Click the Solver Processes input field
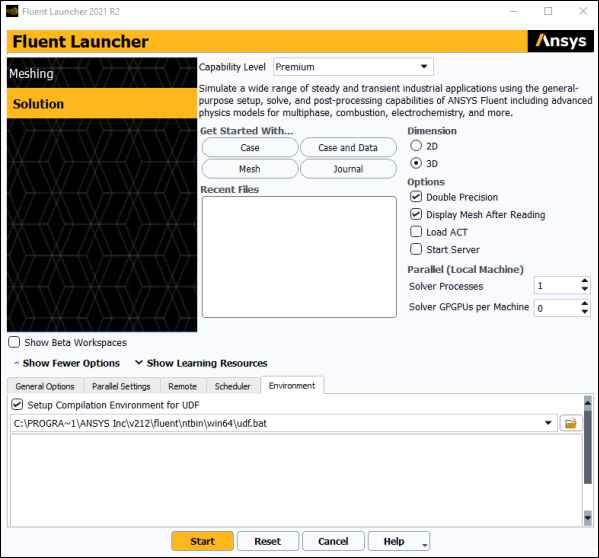Image resolution: width=599 pixels, height=558 pixels. click(557, 286)
